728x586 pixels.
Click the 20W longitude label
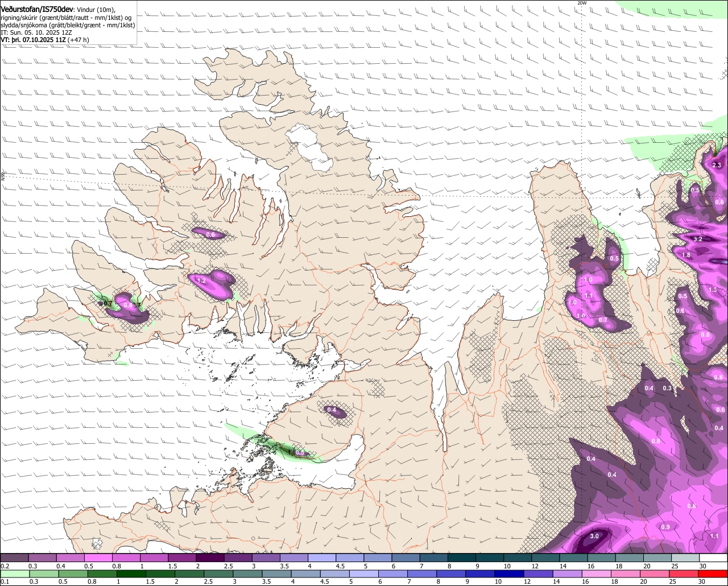[x=581, y=3]
